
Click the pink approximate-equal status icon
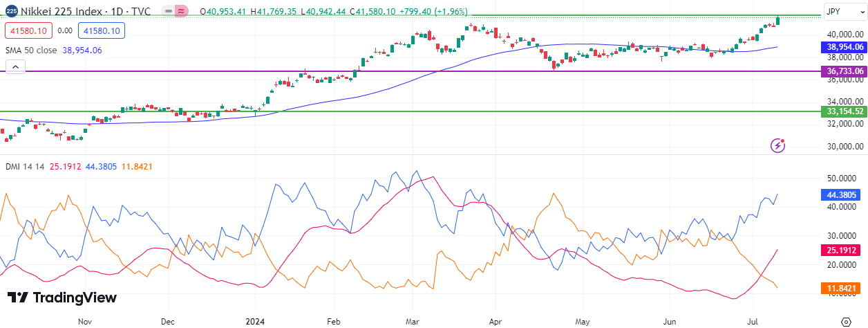click(182, 12)
